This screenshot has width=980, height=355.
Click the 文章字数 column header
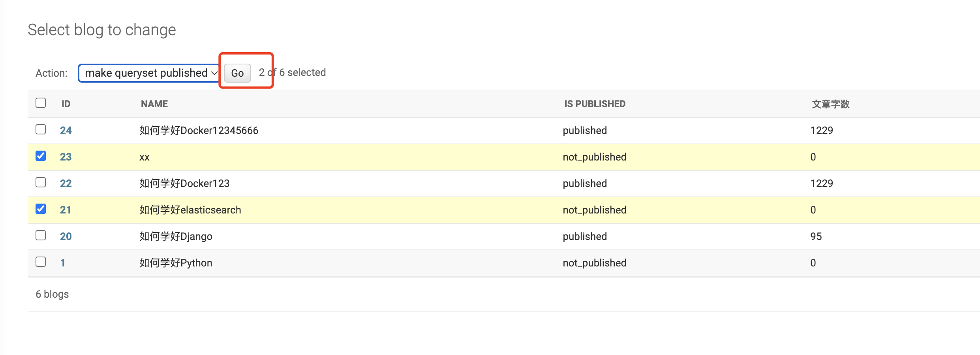(831, 104)
